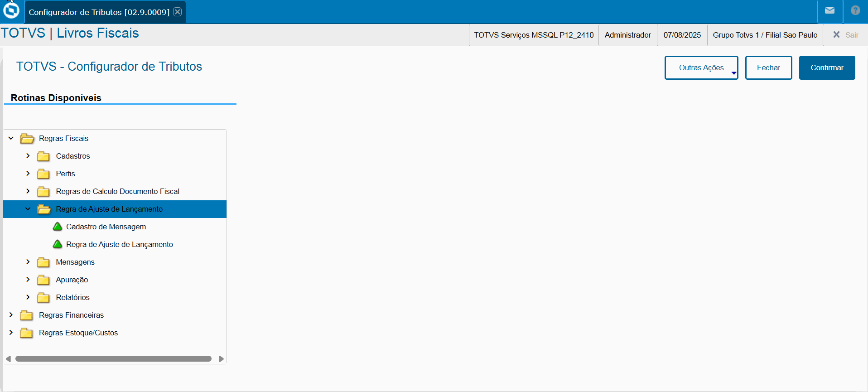The height and width of the screenshot is (392, 868).
Task: Click the Cadastros folder icon
Action: (43, 156)
